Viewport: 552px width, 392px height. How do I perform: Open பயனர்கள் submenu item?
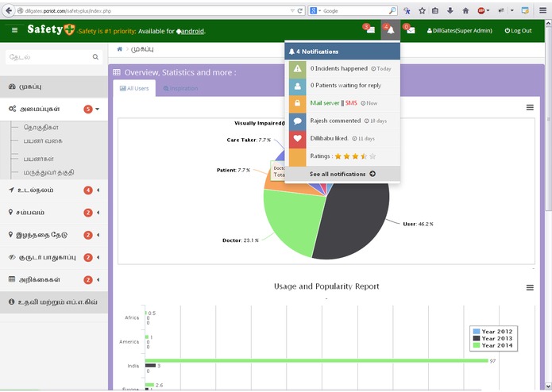coord(39,159)
